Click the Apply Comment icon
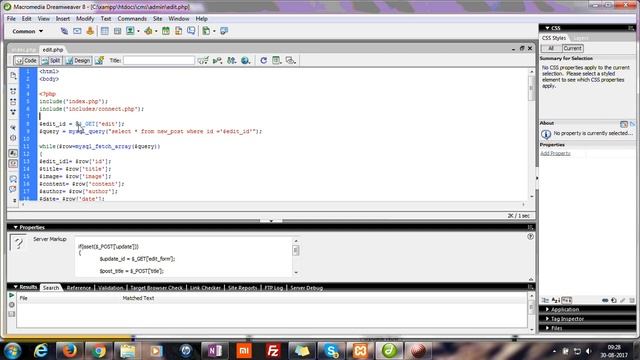Image resolution: width=640 pixels, height=360 pixels. click(x=13, y=179)
